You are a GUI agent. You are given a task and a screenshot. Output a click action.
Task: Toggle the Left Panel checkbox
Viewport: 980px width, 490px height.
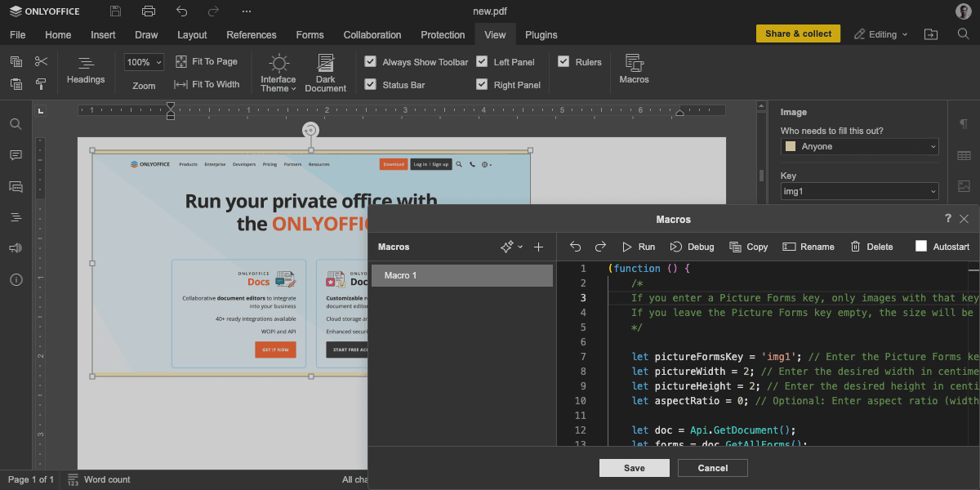pos(482,61)
